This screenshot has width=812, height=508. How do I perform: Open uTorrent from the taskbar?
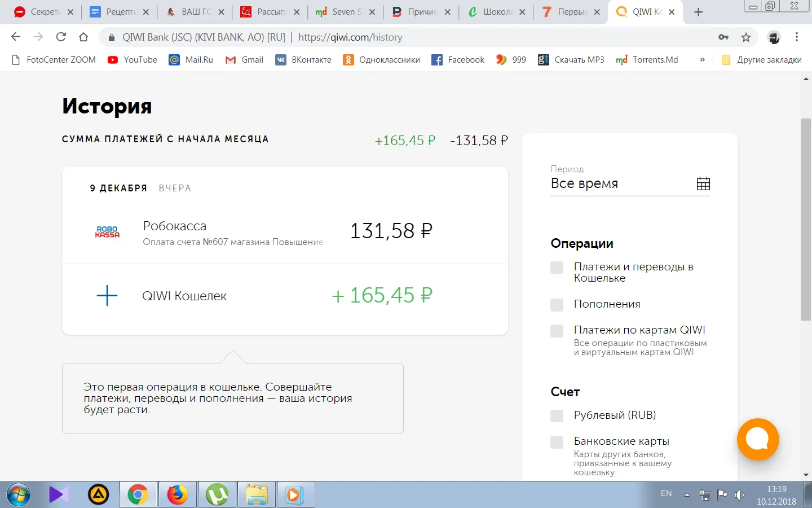[x=217, y=495]
